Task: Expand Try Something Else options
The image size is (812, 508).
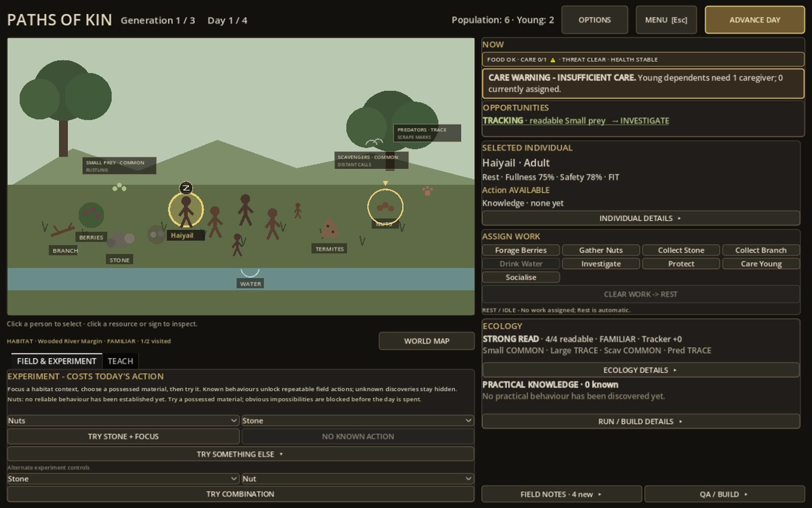Action: (x=241, y=454)
